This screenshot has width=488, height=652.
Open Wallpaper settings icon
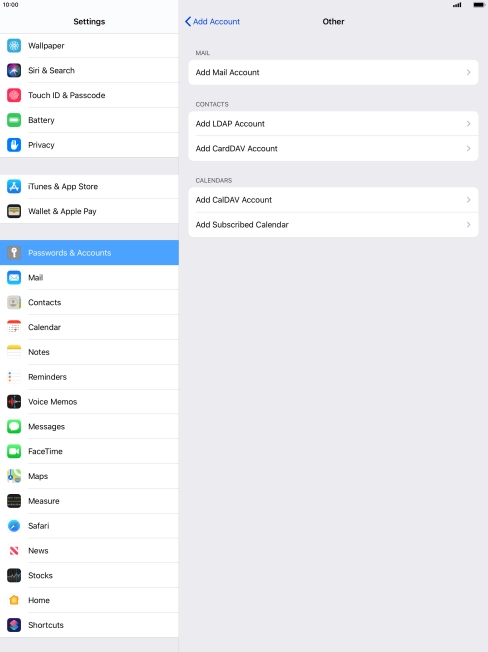14,46
